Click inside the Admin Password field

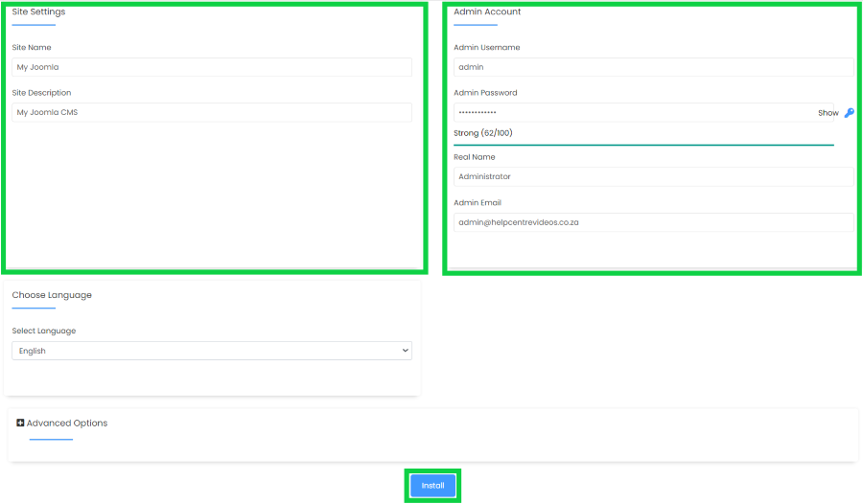633,112
